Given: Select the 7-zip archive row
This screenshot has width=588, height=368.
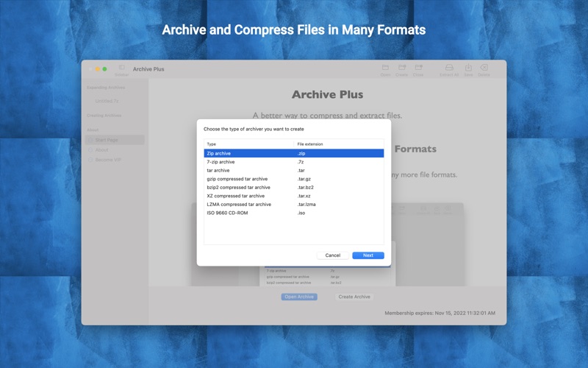Looking at the screenshot, I should [x=293, y=162].
